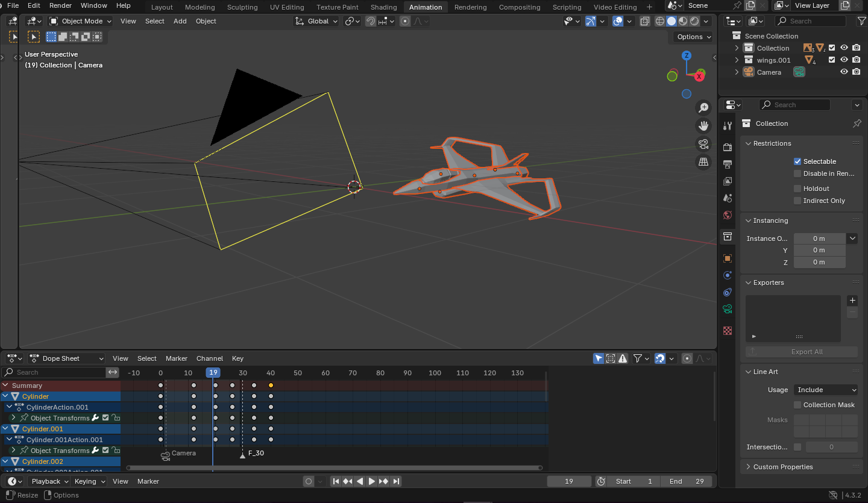Jump to the animation end frame

[x=396, y=481]
